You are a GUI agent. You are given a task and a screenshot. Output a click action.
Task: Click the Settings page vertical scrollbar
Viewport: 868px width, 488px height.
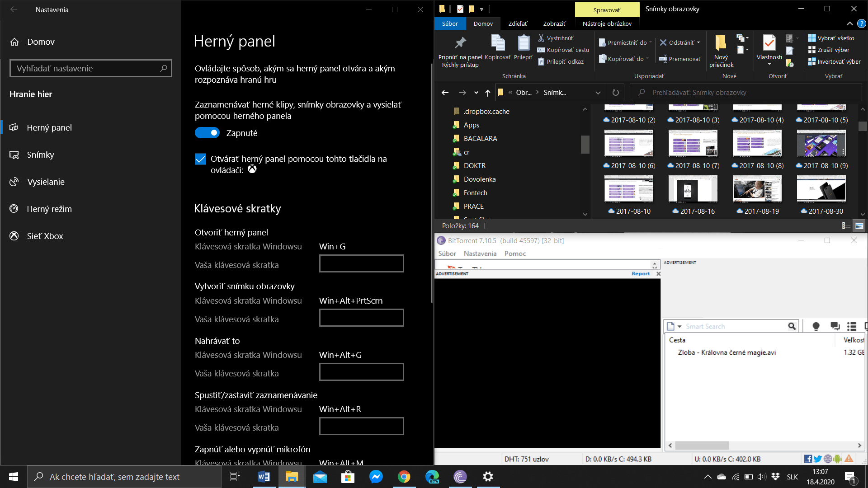[432, 183]
